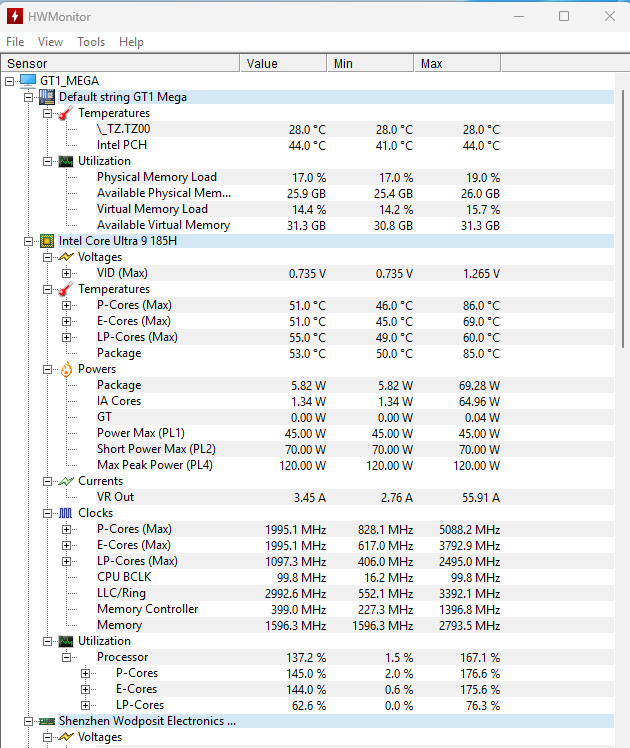Open the View menu
This screenshot has width=630, height=748.
[x=50, y=42]
